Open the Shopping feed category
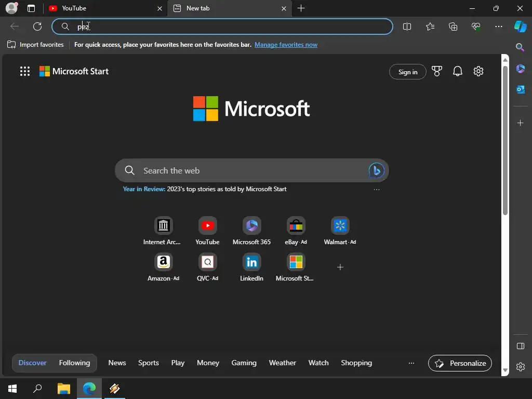The height and width of the screenshot is (399, 532). click(356, 363)
